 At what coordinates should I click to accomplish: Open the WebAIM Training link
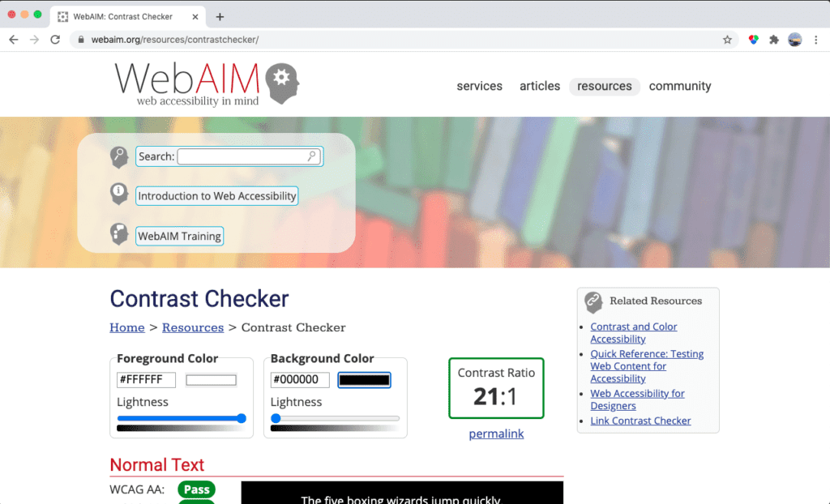179,236
